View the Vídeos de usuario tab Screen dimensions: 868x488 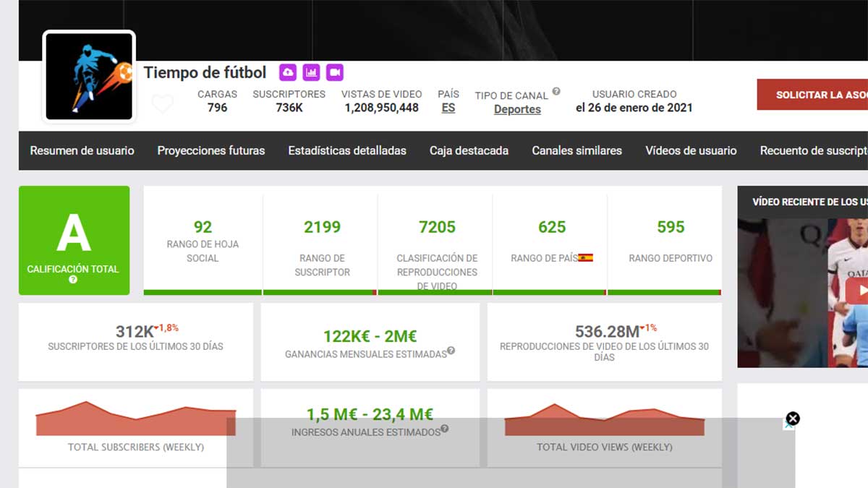click(x=691, y=150)
